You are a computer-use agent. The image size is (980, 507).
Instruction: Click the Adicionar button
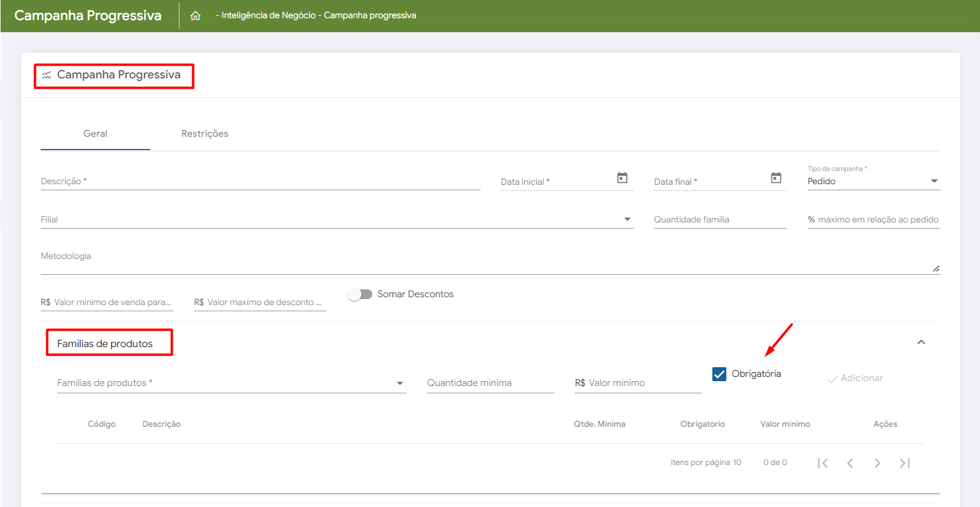coord(855,378)
